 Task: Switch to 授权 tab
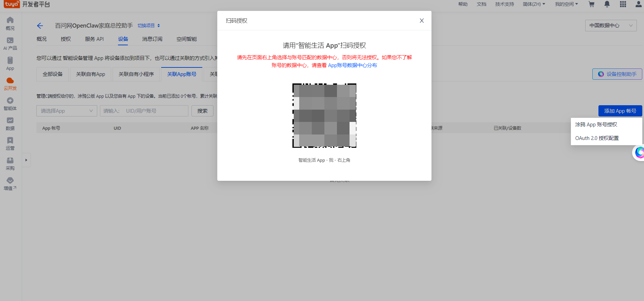66,39
